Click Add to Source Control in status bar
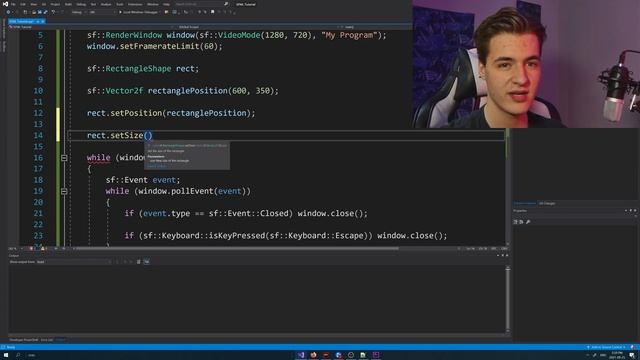640x360 pixels. pyautogui.click(x=606, y=347)
